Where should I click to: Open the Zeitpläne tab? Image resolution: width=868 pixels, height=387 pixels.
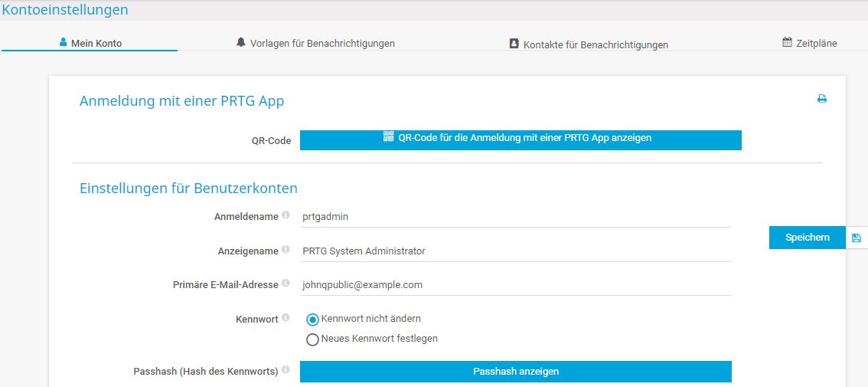pyautogui.click(x=809, y=43)
